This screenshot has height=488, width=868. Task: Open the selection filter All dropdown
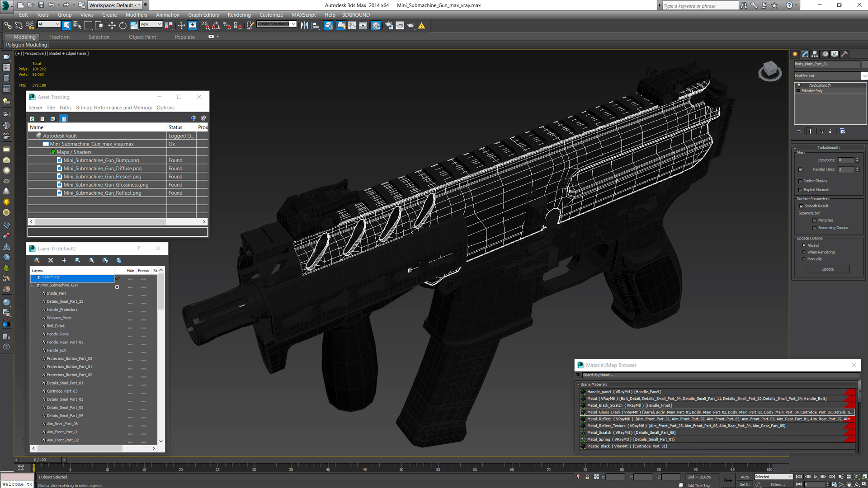pos(49,24)
